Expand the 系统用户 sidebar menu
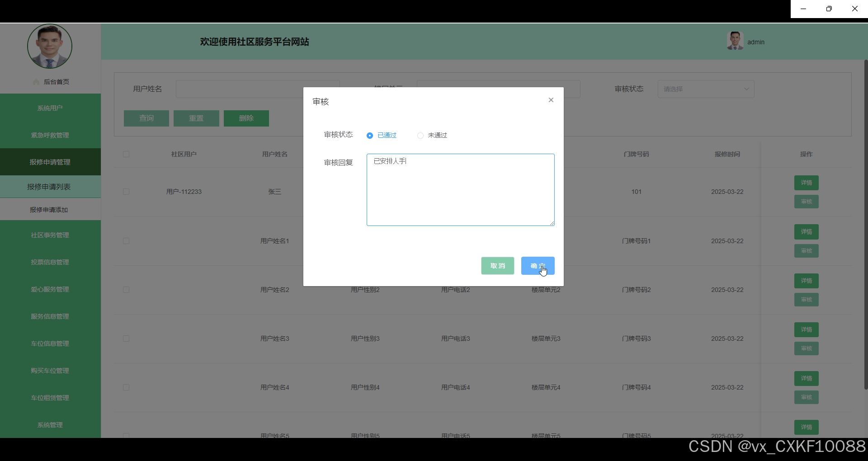This screenshot has height=461, width=868. (50, 108)
